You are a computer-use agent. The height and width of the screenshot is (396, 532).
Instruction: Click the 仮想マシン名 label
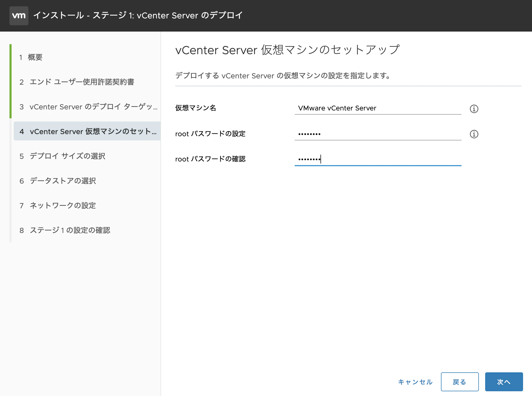(x=195, y=108)
